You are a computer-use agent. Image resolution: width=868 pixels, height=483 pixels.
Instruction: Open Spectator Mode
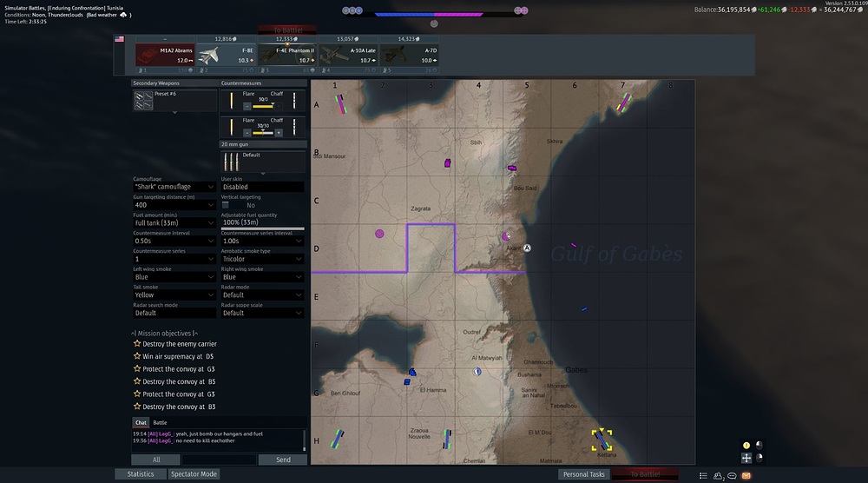coord(194,474)
